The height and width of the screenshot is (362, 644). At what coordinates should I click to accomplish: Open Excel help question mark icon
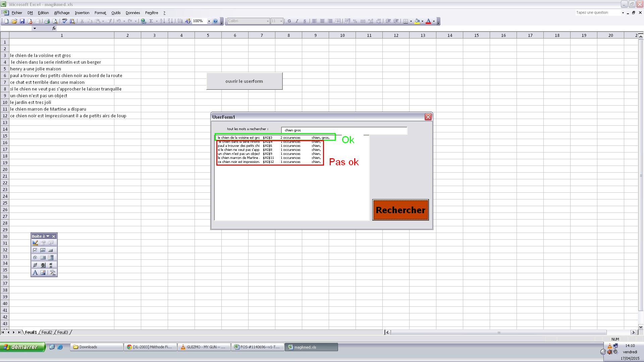(215, 21)
